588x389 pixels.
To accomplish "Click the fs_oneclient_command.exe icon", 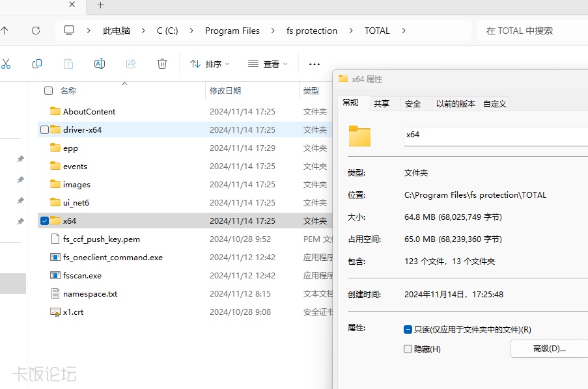I will coord(55,257).
